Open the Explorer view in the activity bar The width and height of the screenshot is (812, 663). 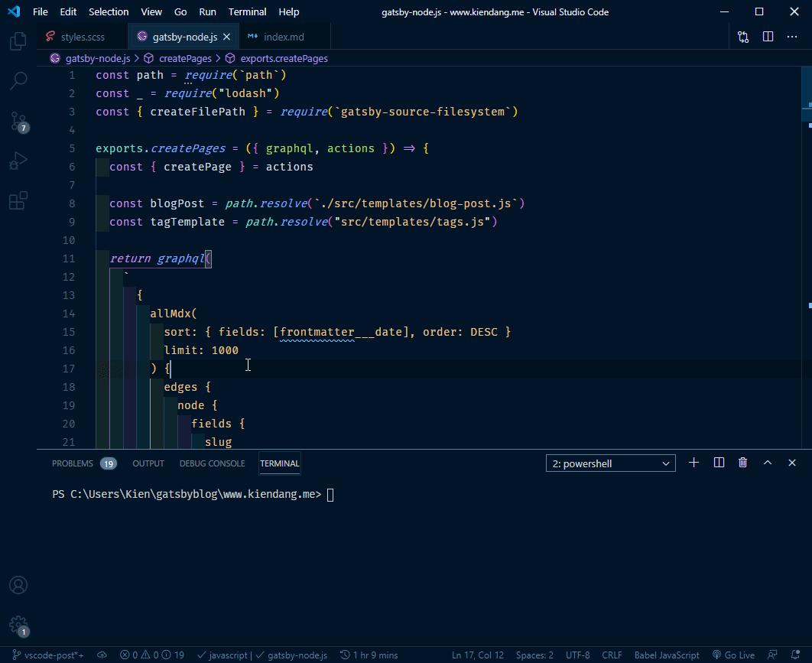(18, 41)
